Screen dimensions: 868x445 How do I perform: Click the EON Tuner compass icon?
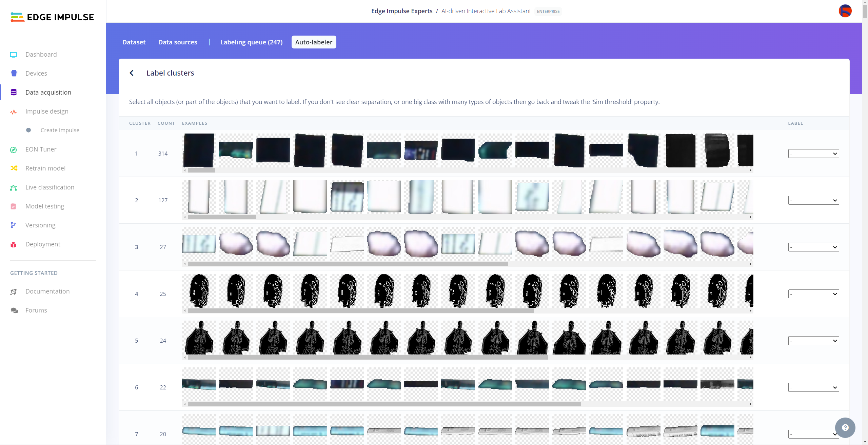[14, 149]
